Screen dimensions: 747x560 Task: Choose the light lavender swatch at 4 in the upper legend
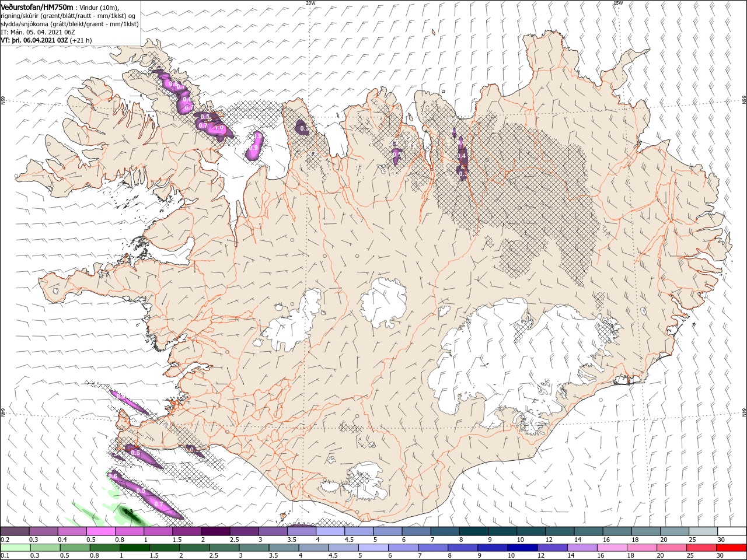point(330,531)
